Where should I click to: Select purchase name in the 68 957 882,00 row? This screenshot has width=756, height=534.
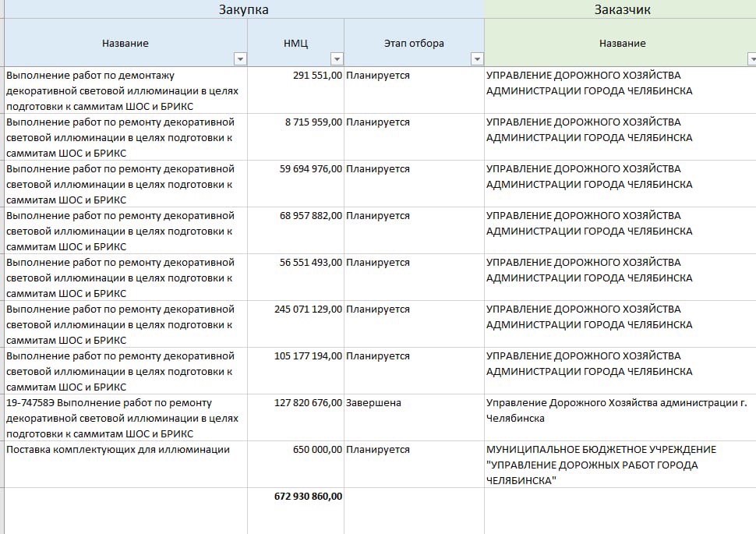click(125, 231)
